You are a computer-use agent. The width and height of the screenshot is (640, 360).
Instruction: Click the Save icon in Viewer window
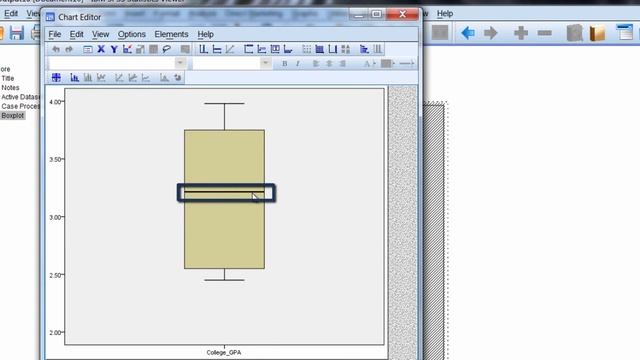17,33
